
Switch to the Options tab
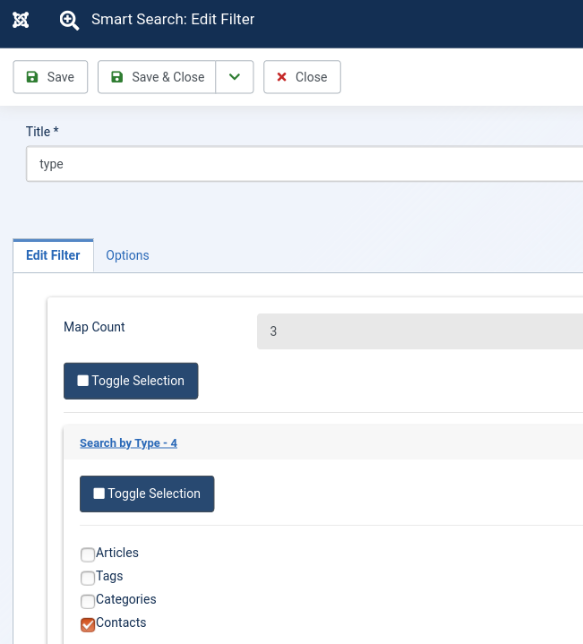pos(127,255)
